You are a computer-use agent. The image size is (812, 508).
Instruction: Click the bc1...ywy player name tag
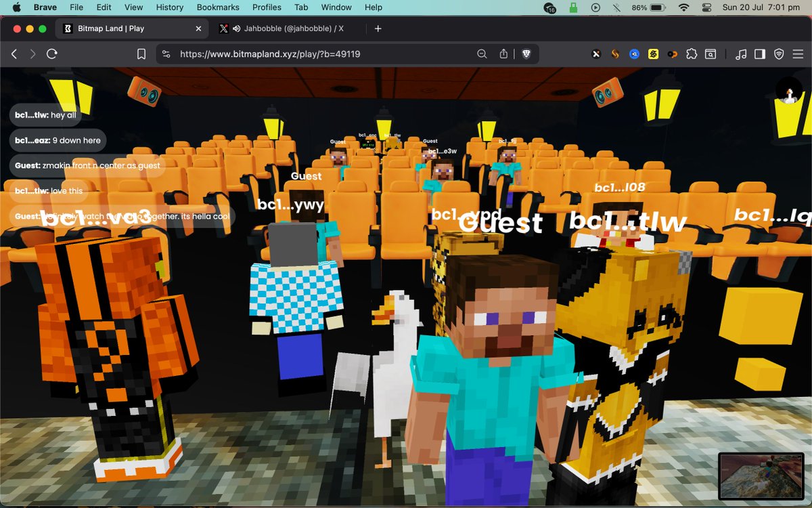[291, 204]
